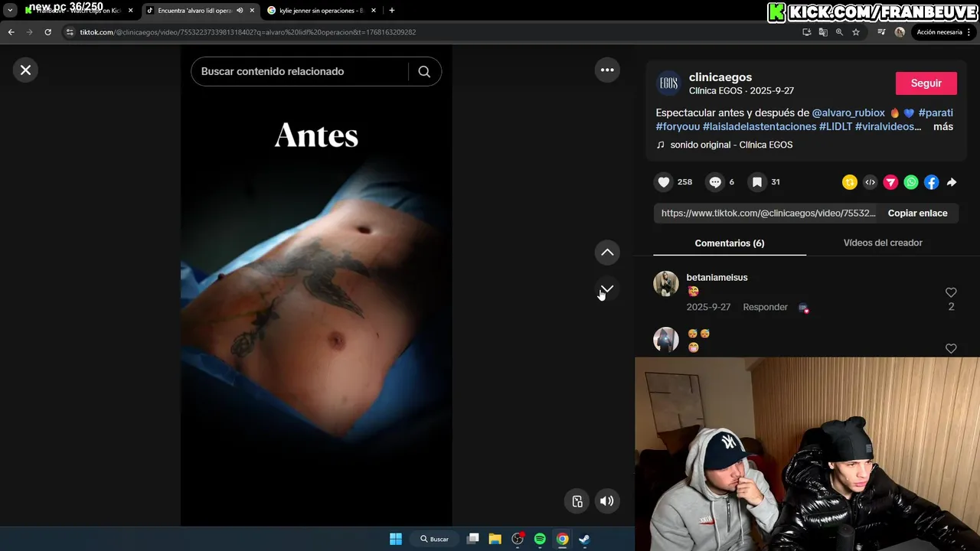Go back with browser back arrow

11,32
